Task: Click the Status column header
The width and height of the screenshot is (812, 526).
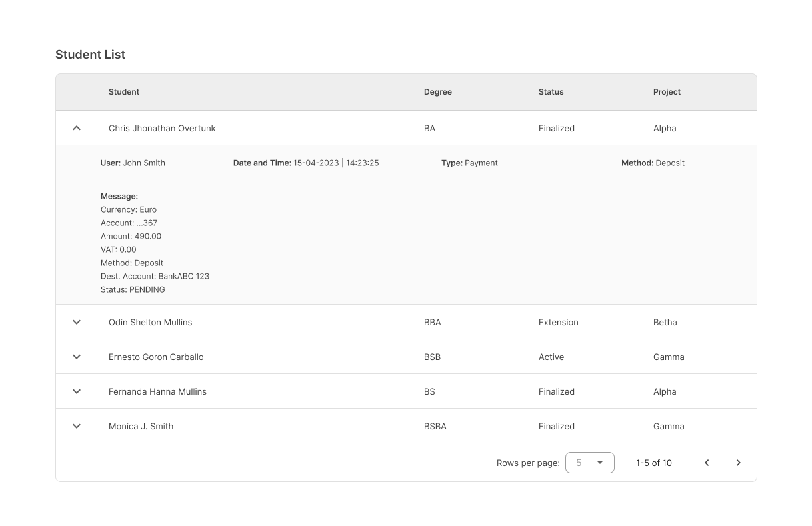Action: click(x=551, y=92)
